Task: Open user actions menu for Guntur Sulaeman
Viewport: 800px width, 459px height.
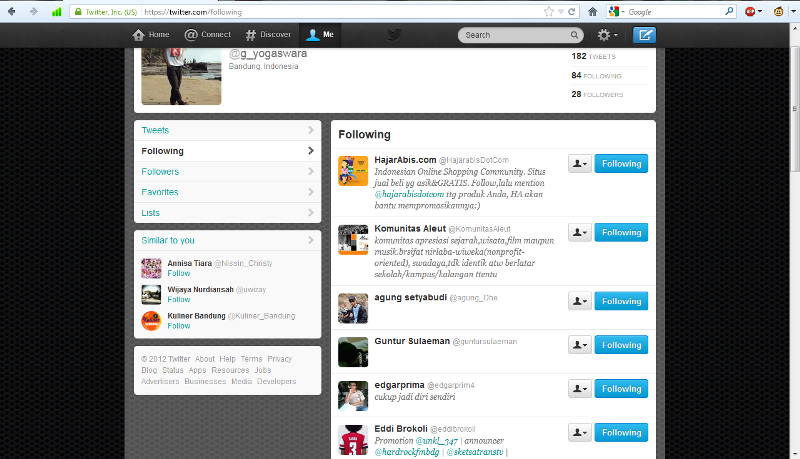Action: click(x=580, y=345)
